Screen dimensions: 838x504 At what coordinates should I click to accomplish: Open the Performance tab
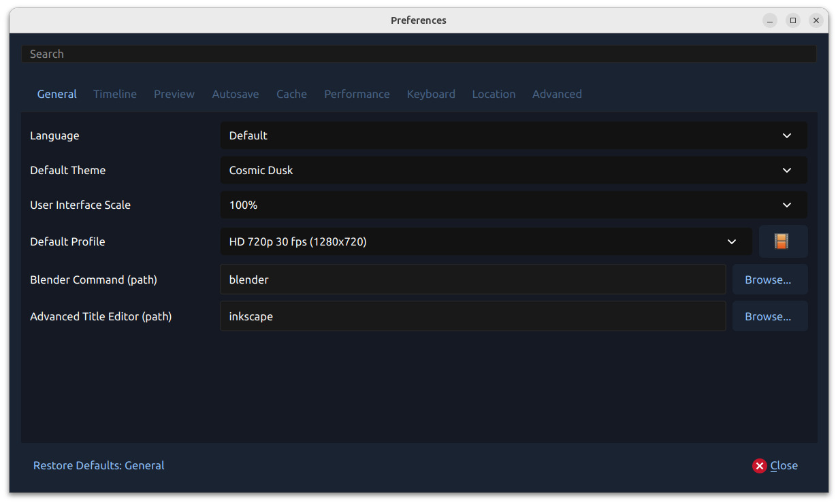pyautogui.click(x=357, y=94)
